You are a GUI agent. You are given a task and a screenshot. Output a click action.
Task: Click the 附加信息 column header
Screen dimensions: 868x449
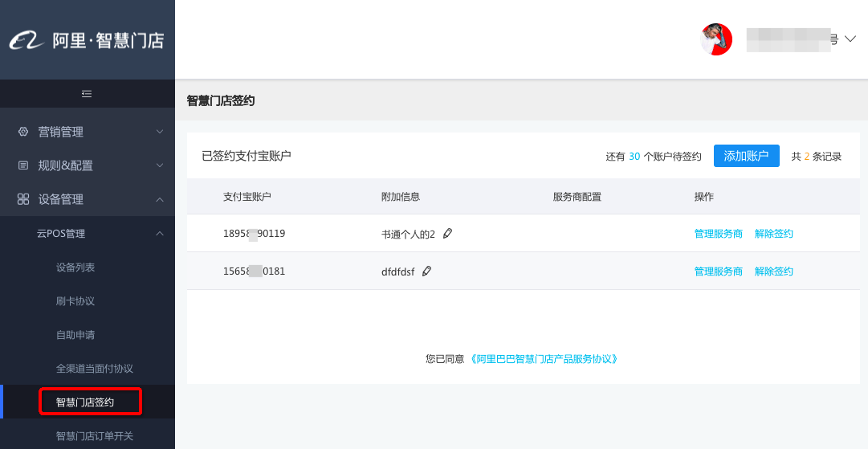point(401,197)
